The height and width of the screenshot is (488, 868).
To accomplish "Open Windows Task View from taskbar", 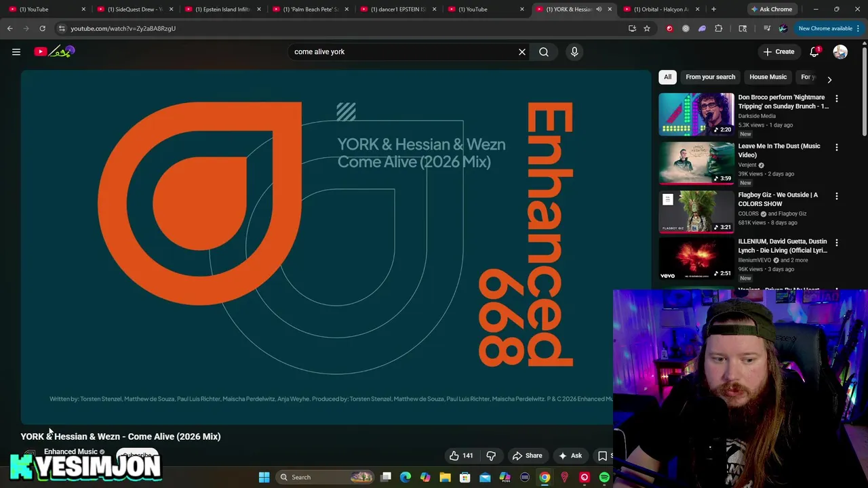I will (x=386, y=477).
